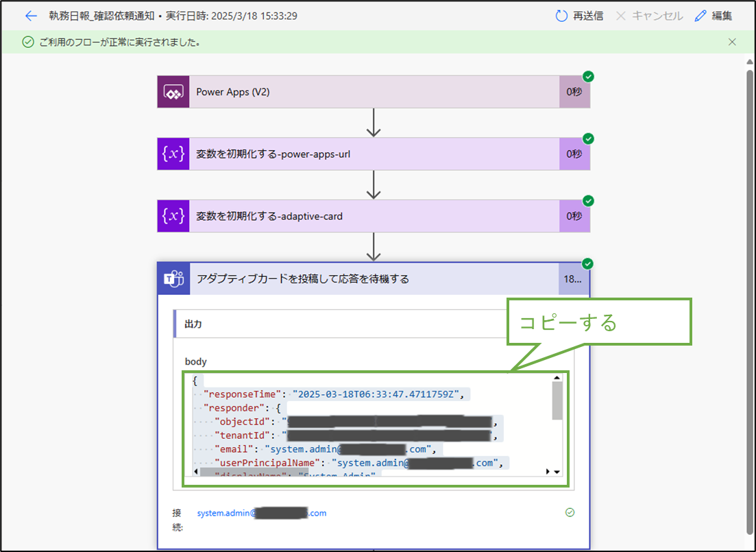This screenshot has width=756, height=552.
Task: Click the body box vertical scrollbar thumb
Action: pos(557,401)
